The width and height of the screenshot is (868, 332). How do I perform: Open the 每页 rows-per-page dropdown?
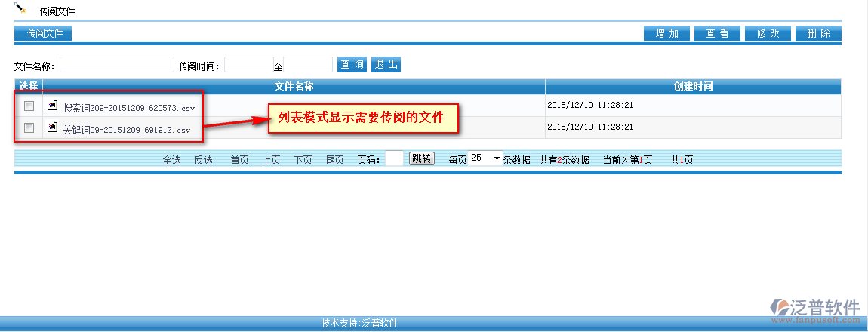[485, 158]
